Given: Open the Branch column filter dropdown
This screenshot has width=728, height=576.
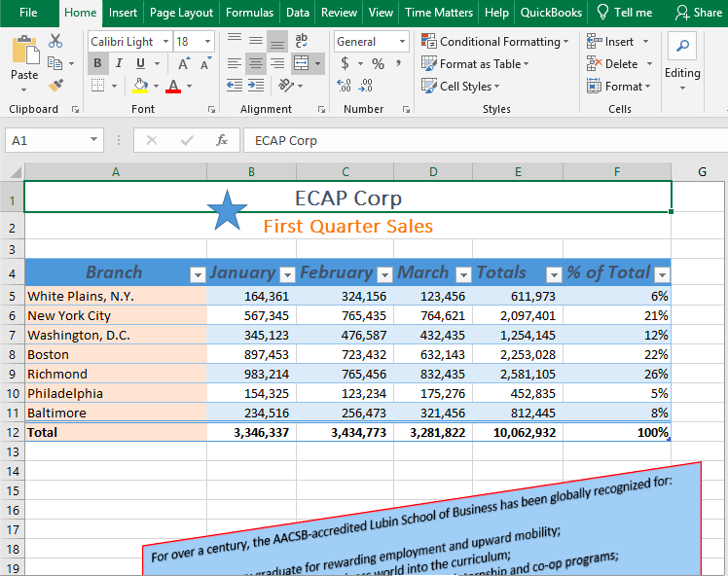Looking at the screenshot, I should (x=198, y=275).
